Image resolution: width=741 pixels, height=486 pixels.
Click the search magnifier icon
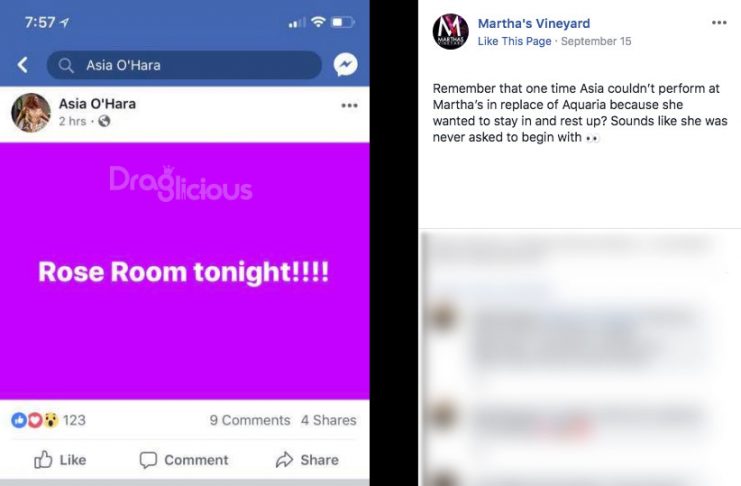(66, 65)
